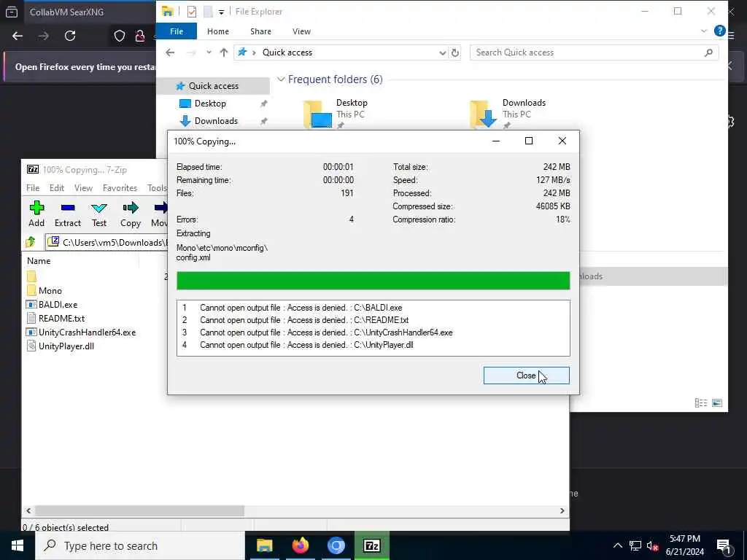Open the Windows Start menu
The height and width of the screenshot is (560, 747).
pos(18,545)
